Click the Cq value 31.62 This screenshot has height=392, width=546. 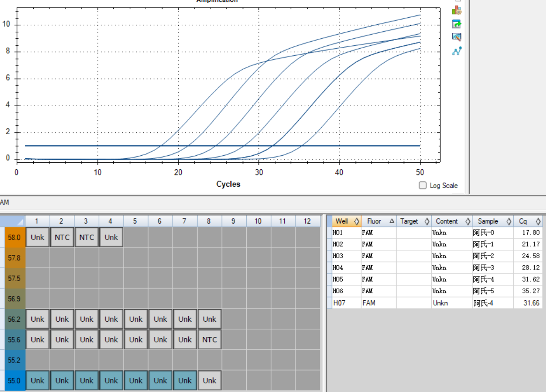(531, 279)
